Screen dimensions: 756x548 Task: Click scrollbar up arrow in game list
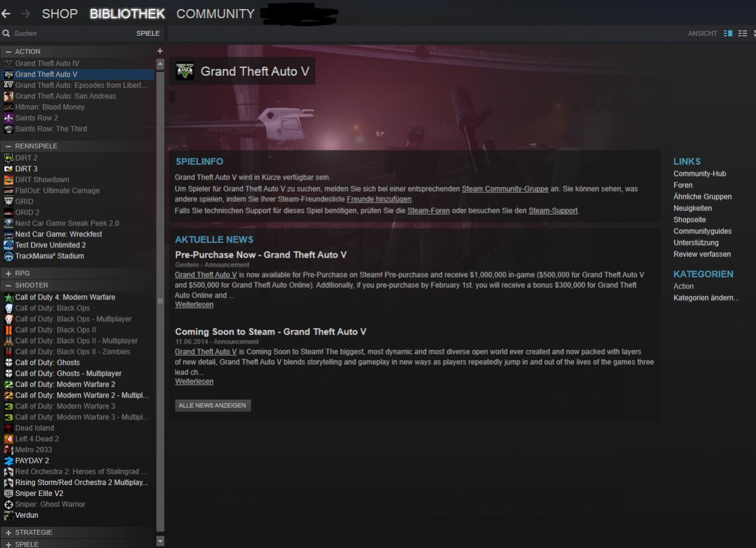[x=160, y=64]
